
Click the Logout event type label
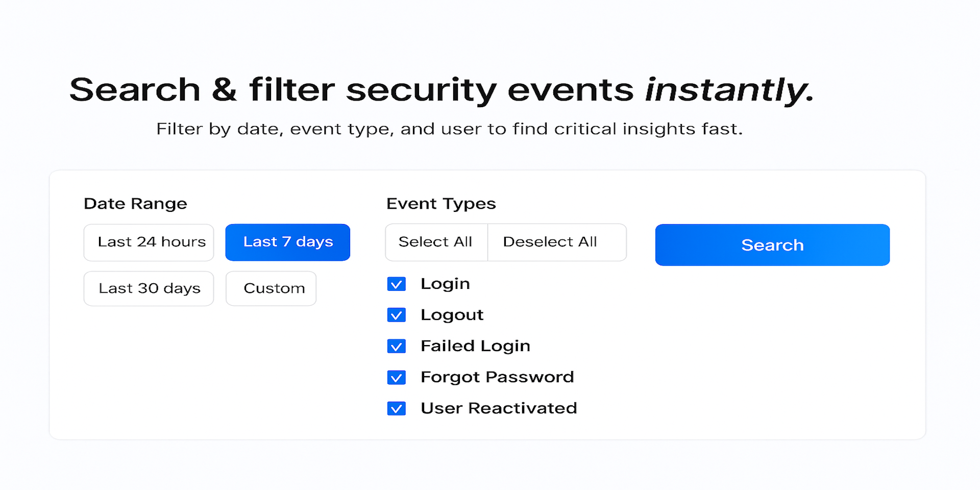[x=452, y=315]
